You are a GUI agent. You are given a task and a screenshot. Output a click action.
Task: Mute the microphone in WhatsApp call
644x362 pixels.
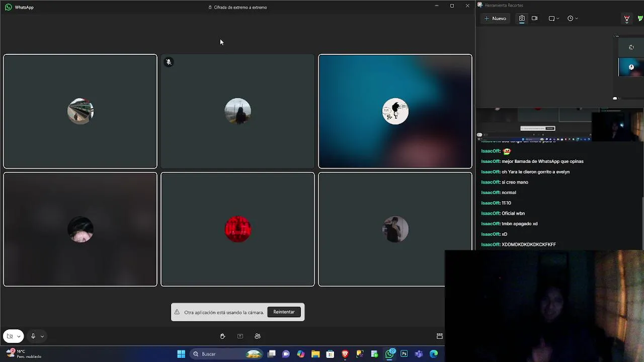(33, 336)
